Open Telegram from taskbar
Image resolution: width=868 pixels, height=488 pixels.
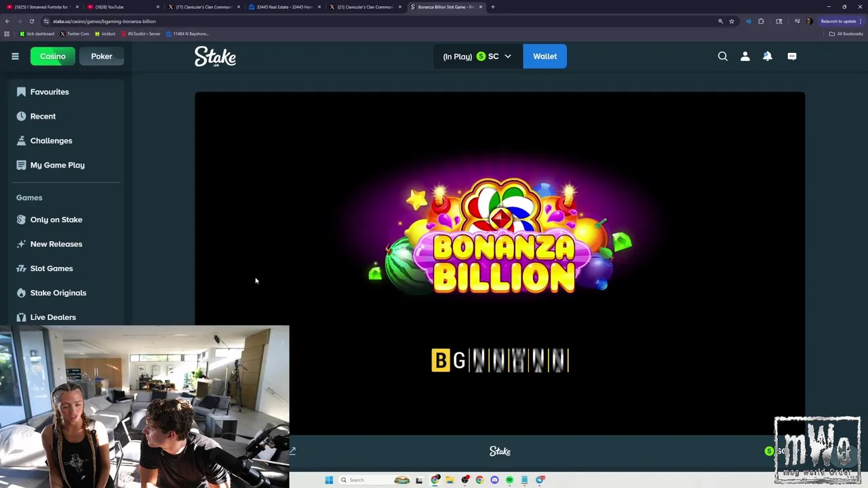[540, 480]
